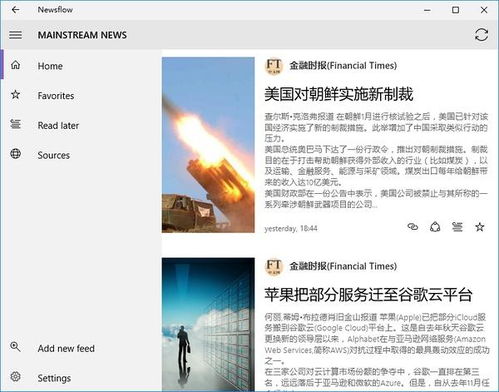Click share icon on first article
Screen dimensions: 499x392
pyautogui.click(x=435, y=227)
